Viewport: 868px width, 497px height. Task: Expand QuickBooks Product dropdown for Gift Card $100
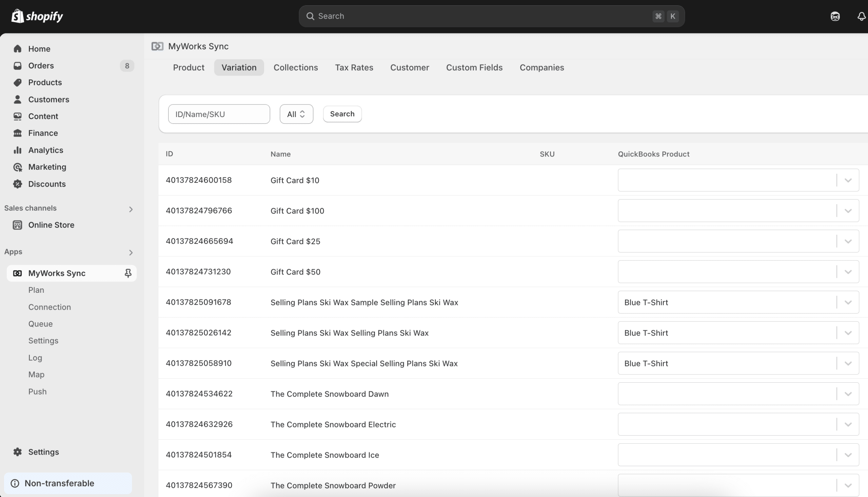(x=848, y=211)
